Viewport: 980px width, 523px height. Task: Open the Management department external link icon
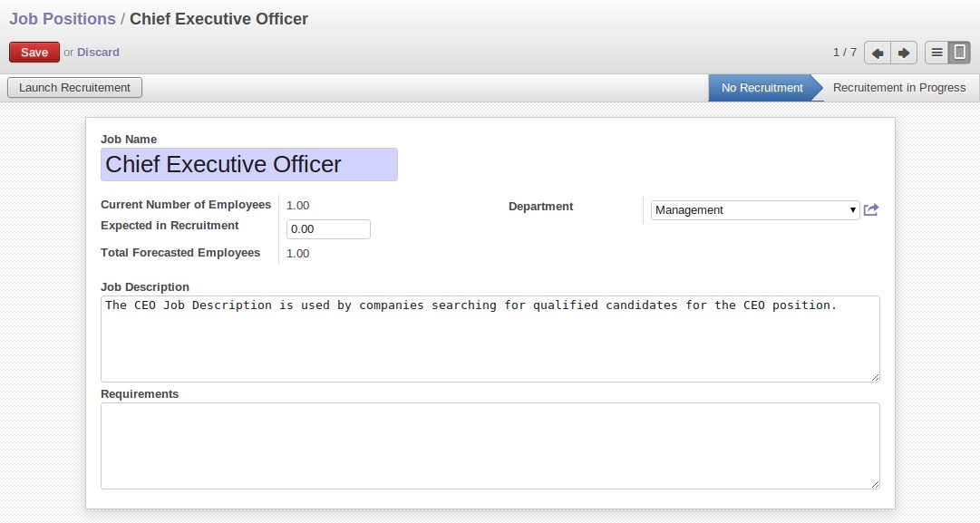coord(871,210)
